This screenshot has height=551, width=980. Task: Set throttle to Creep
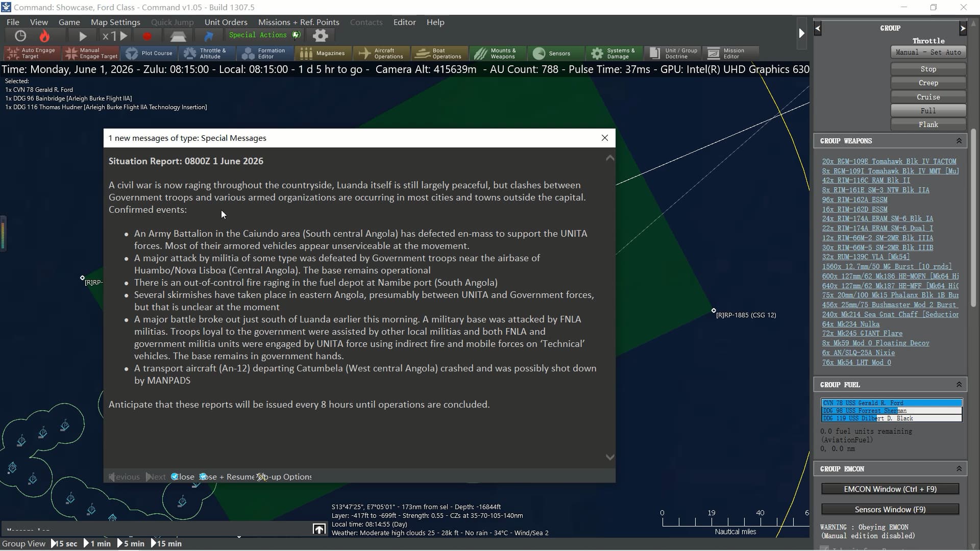coord(928,83)
